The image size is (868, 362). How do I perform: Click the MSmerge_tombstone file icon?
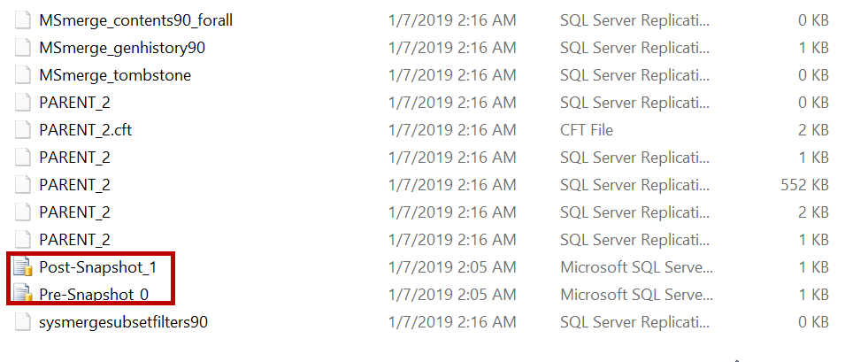click(23, 75)
